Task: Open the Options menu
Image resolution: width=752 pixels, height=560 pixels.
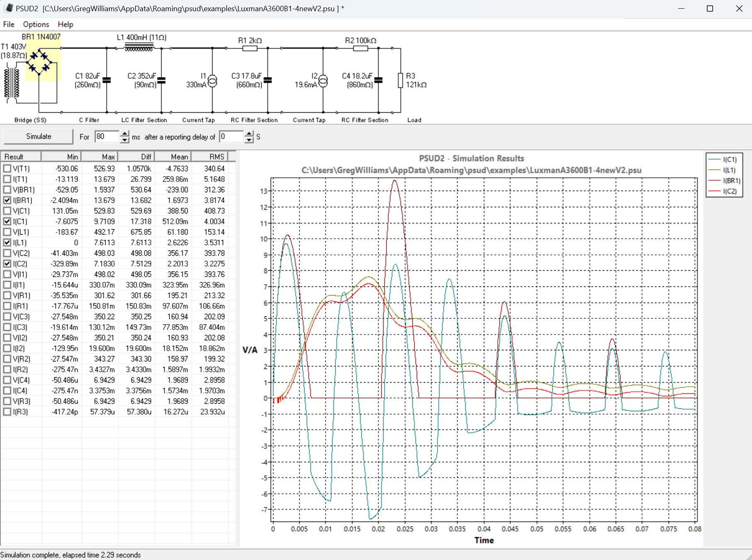Action: (x=36, y=24)
